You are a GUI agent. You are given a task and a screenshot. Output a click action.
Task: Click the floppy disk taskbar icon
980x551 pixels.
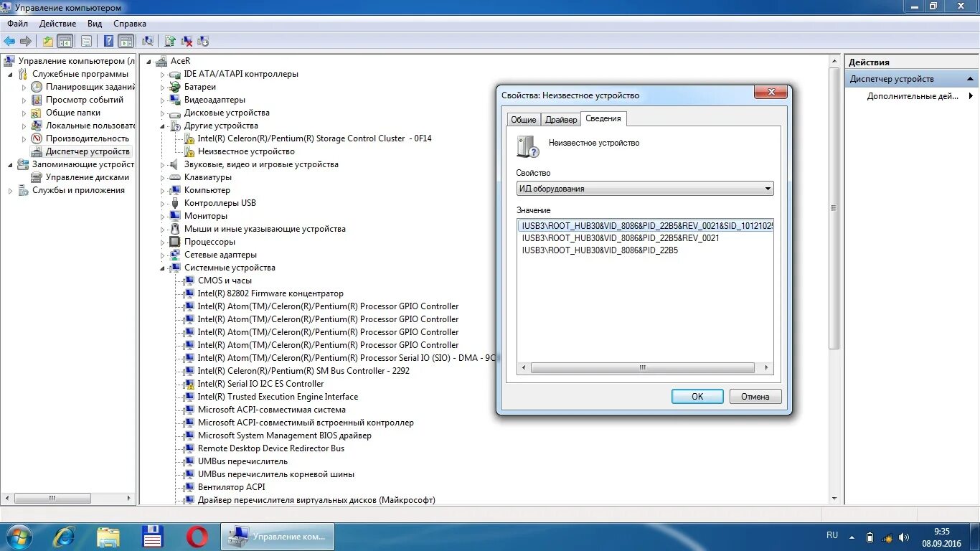153,536
